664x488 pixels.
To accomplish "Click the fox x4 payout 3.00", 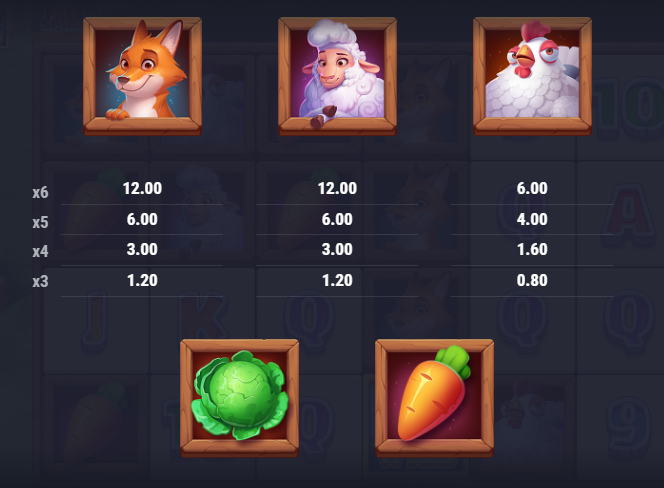I will pos(142,249).
